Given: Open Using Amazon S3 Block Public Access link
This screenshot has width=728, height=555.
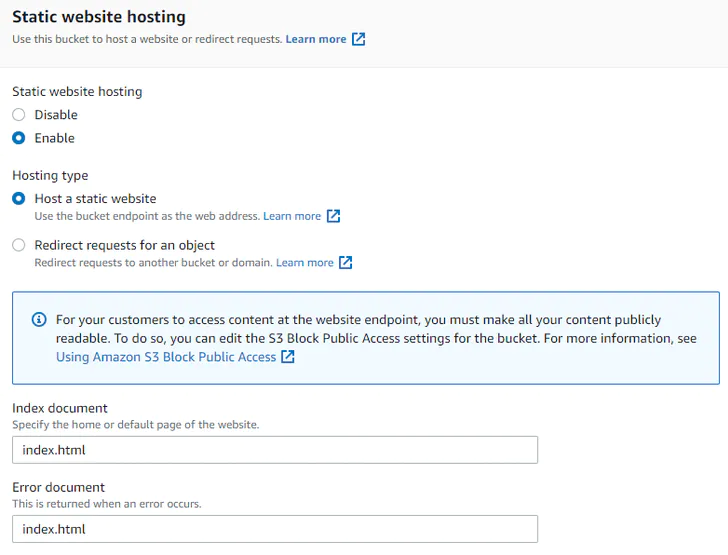Looking at the screenshot, I should [x=166, y=357].
